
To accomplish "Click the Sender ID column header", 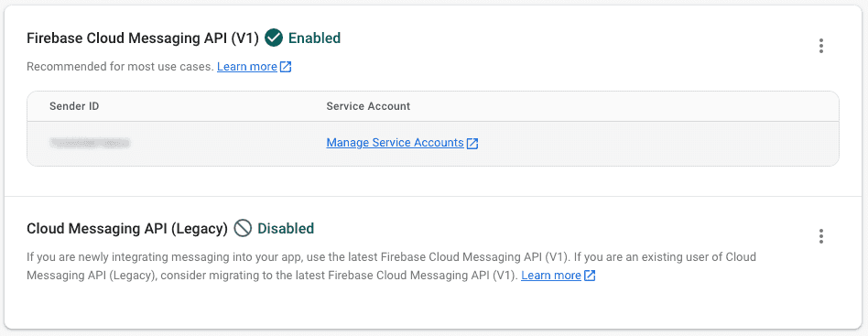I will (x=74, y=106).
